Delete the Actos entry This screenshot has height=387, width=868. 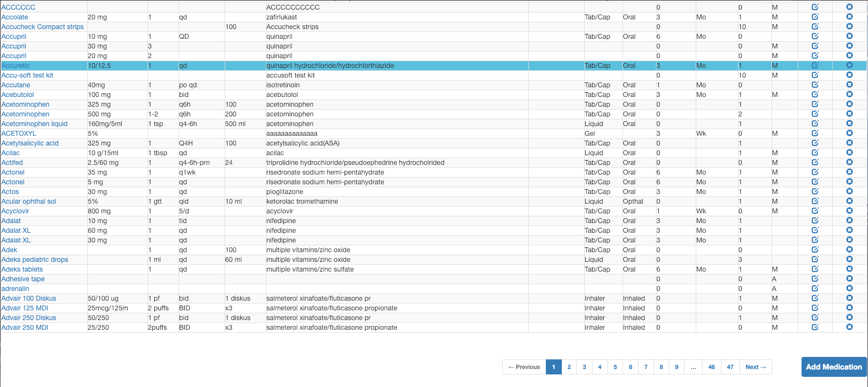click(x=850, y=192)
